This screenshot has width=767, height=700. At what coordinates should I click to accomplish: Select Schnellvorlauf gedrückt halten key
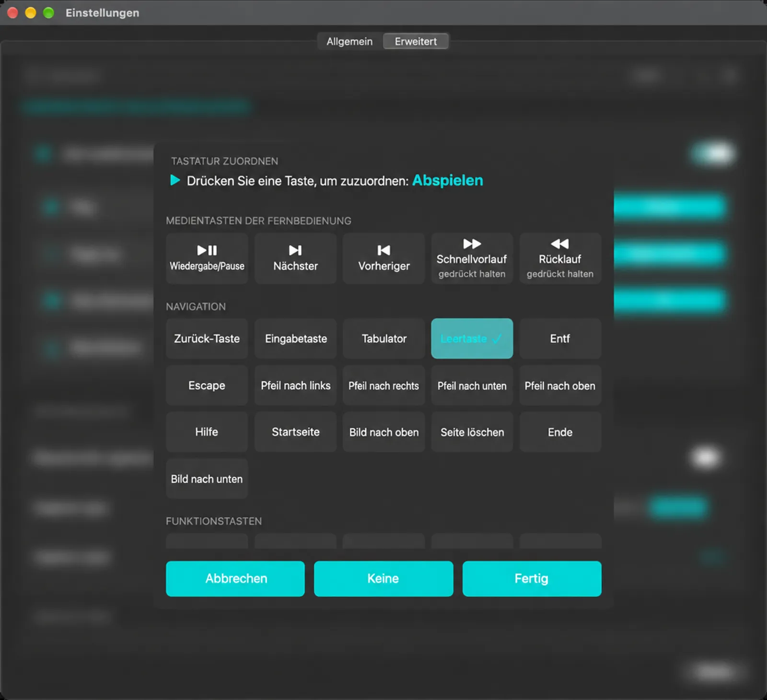pos(472,258)
